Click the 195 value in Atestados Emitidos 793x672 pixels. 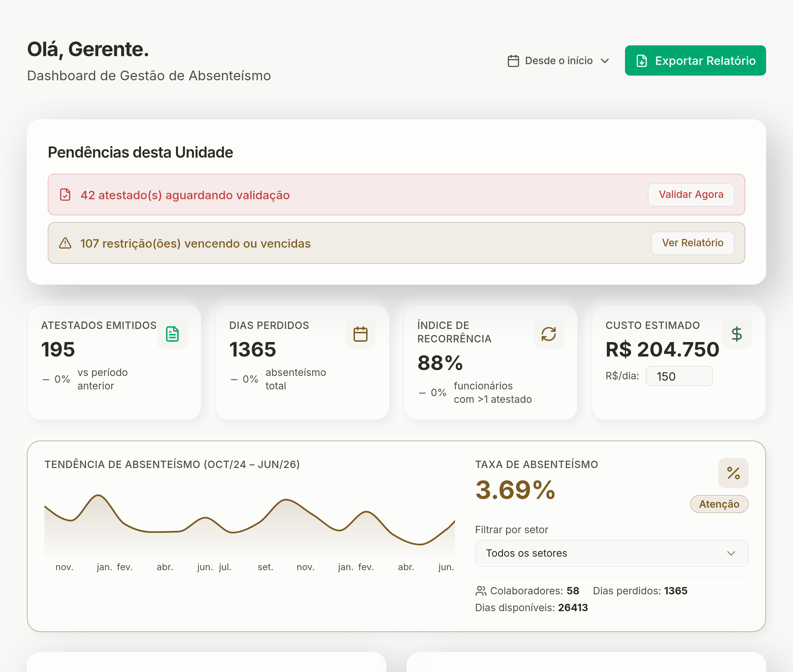(58, 349)
